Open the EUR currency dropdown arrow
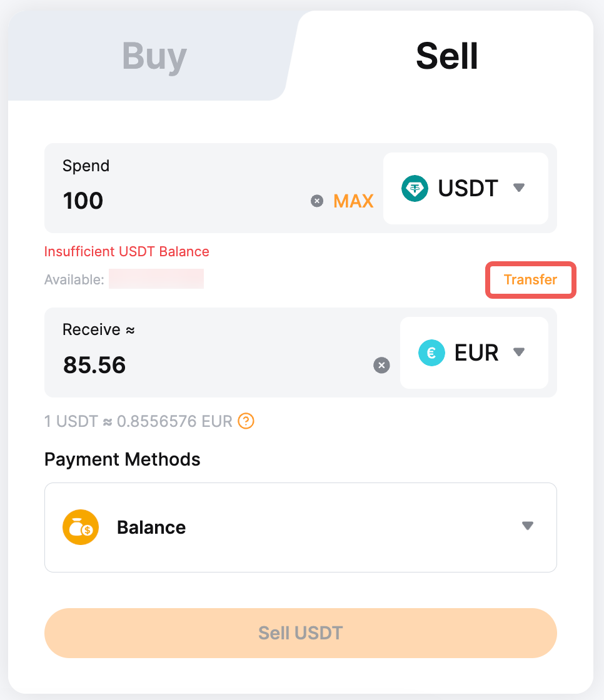The image size is (604, 700). click(x=518, y=352)
